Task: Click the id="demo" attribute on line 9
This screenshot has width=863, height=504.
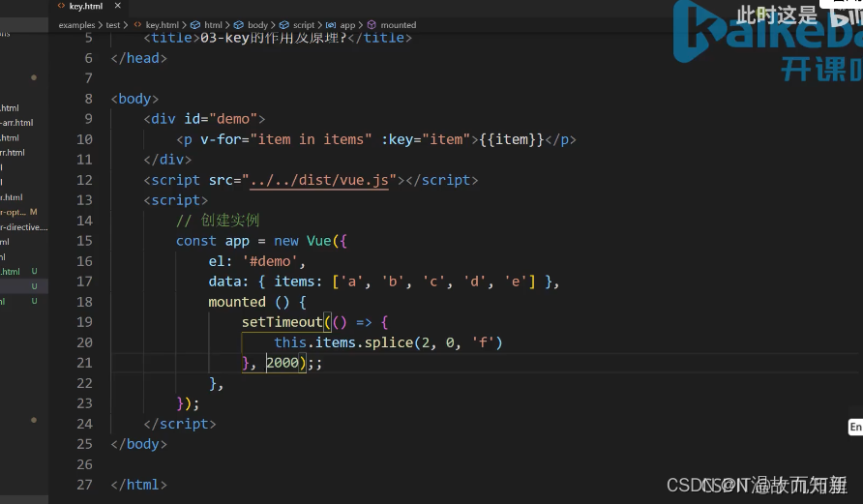Action: point(221,119)
